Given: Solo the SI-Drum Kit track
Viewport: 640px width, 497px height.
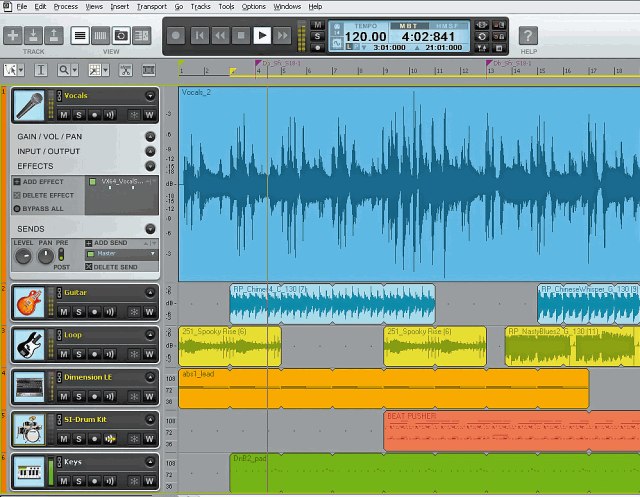Looking at the screenshot, I should 79,439.
